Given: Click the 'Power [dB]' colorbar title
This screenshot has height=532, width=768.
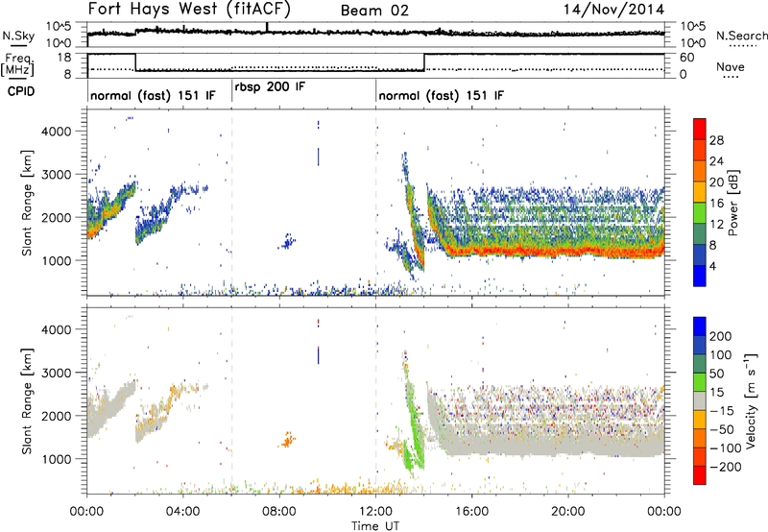Looking at the screenshot, I should [x=732, y=203].
